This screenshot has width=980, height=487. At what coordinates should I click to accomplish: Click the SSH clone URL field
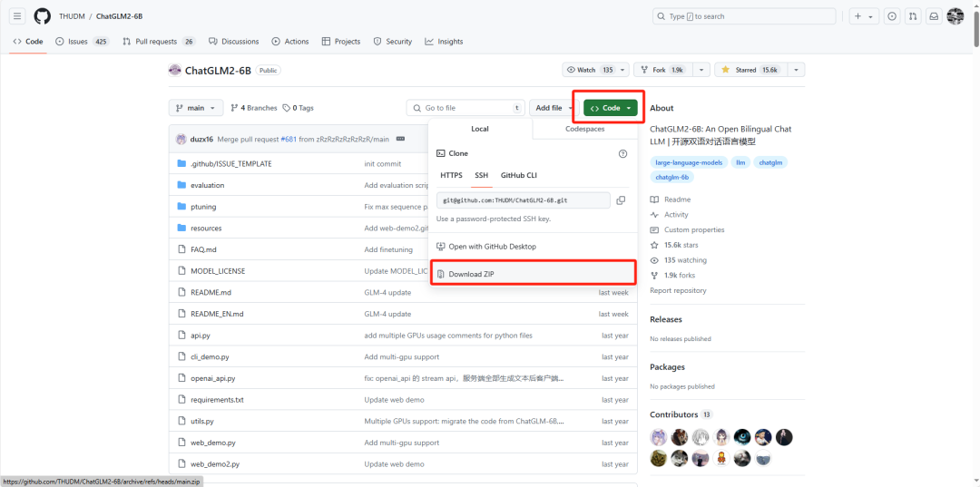[x=524, y=200]
